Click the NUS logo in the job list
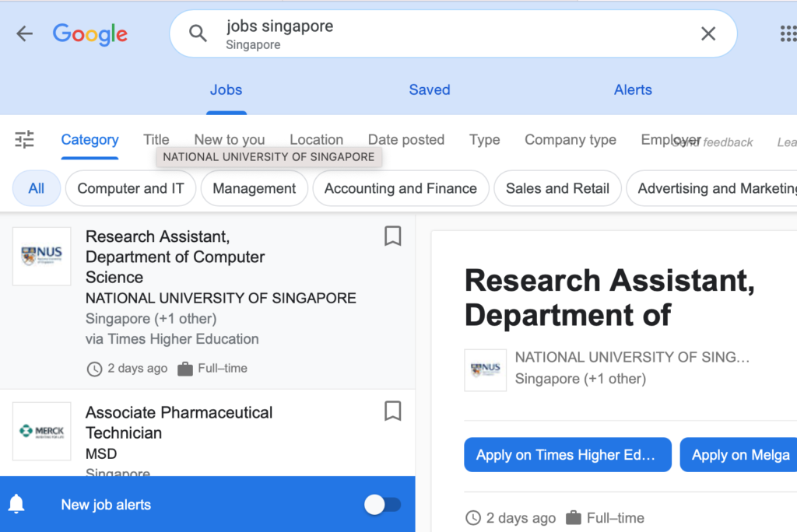Image resolution: width=797 pixels, height=532 pixels. click(42, 256)
